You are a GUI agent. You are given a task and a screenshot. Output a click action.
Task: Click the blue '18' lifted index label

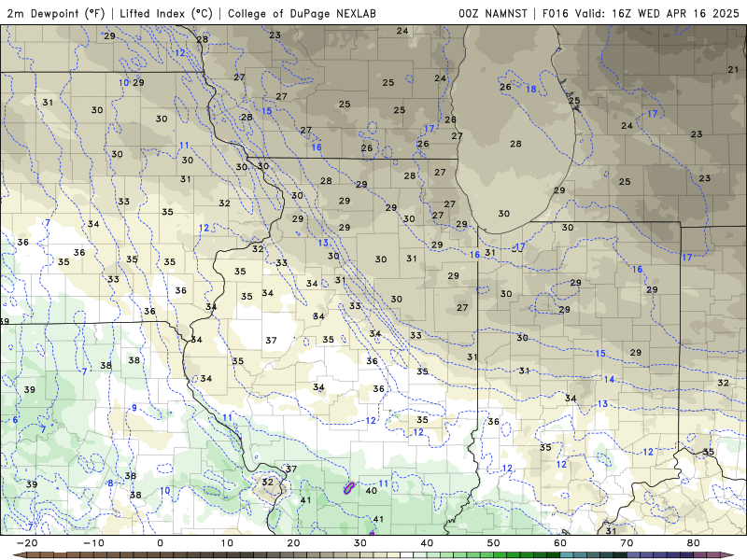click(530, 89)
